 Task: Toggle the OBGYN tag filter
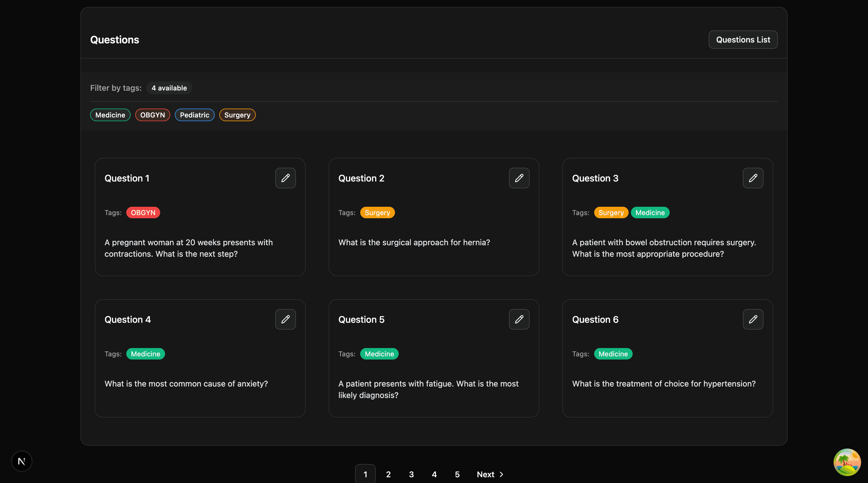[x=152, y=115]
